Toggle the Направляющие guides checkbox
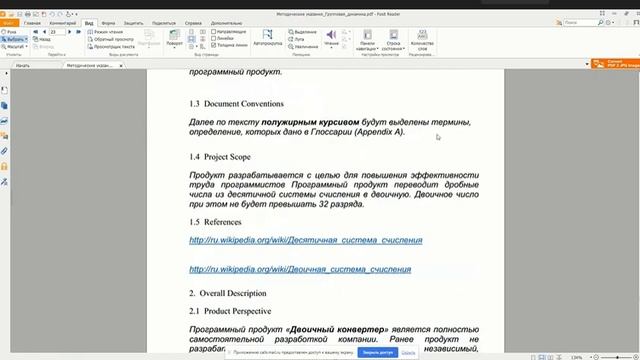The height and width of the screenshot is (360, 640). [x=213, y=31]
